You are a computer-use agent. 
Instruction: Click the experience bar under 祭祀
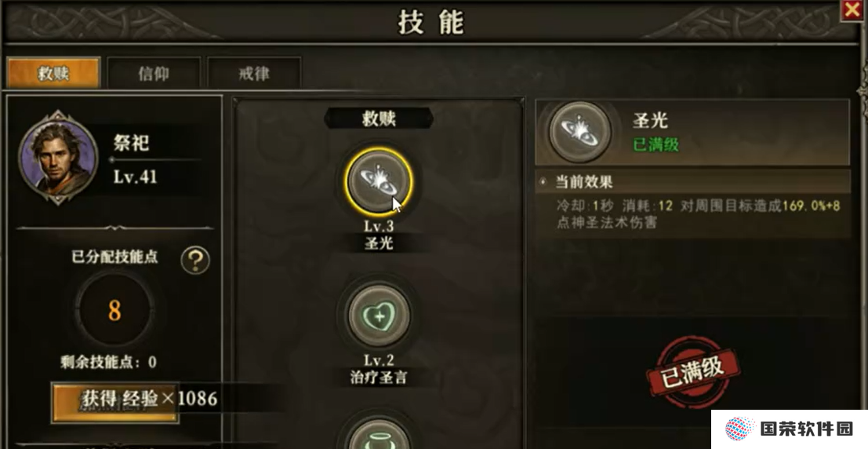tap(155, 159)
